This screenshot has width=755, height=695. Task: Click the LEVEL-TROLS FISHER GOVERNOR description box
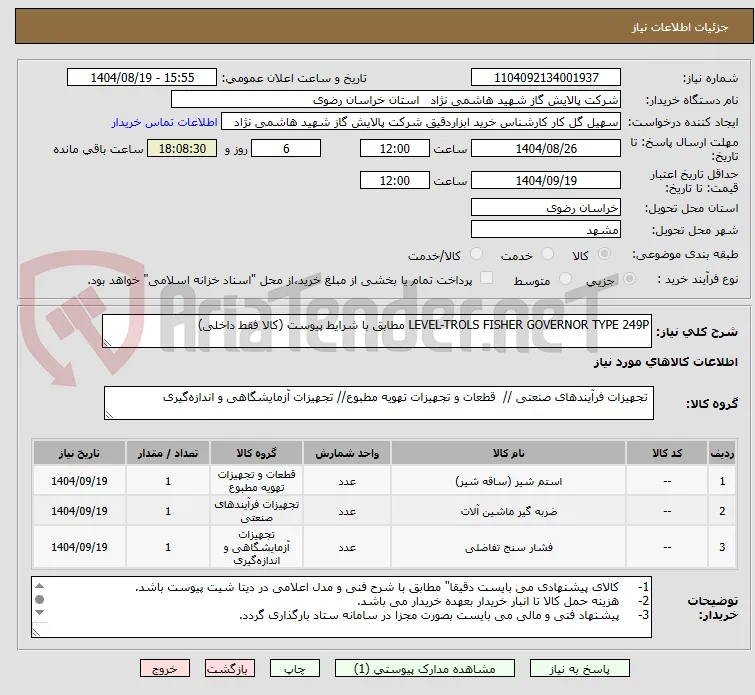377,331
